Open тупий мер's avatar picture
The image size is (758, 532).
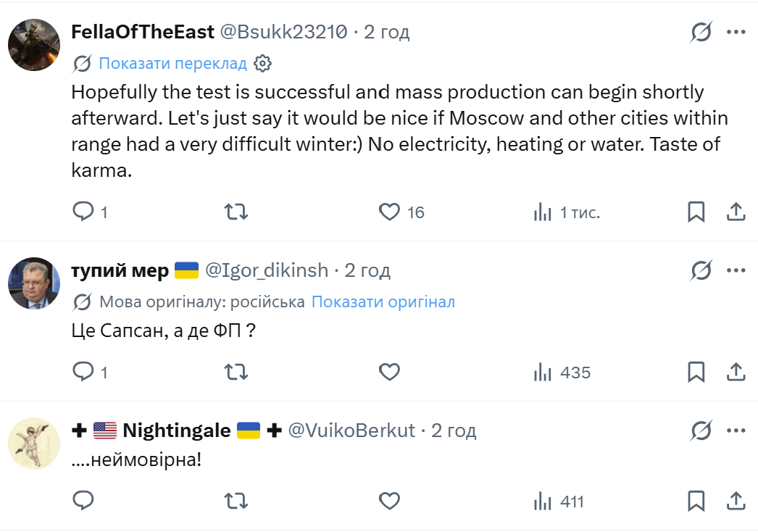34,283
